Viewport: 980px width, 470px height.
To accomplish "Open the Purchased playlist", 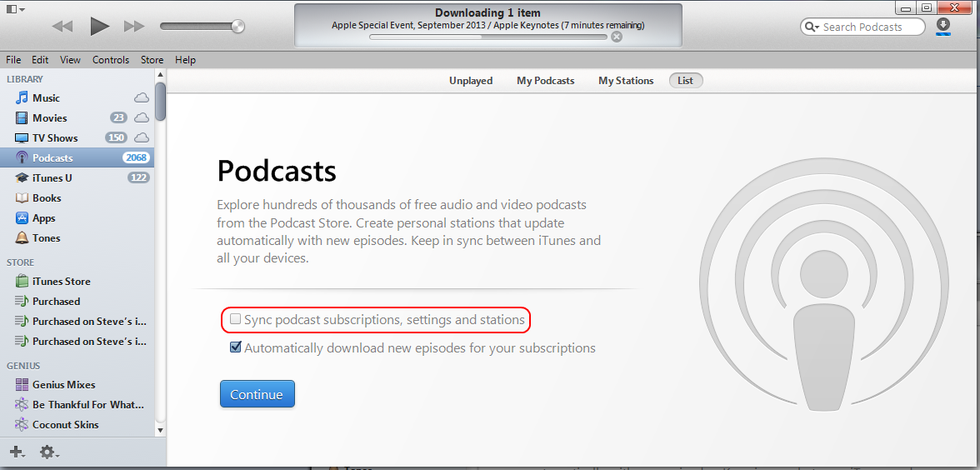I will click(x=77, y=302).
